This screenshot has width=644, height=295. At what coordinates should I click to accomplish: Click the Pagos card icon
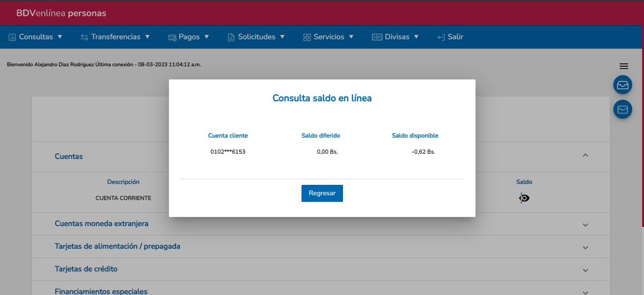tap(172, 37)
